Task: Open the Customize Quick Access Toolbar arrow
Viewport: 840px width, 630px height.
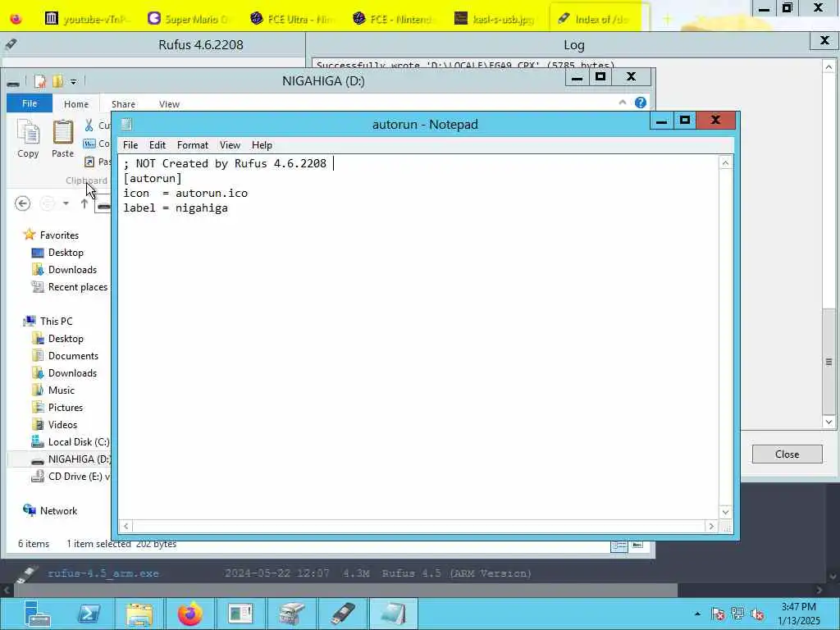Action: [x=73, y=82]
